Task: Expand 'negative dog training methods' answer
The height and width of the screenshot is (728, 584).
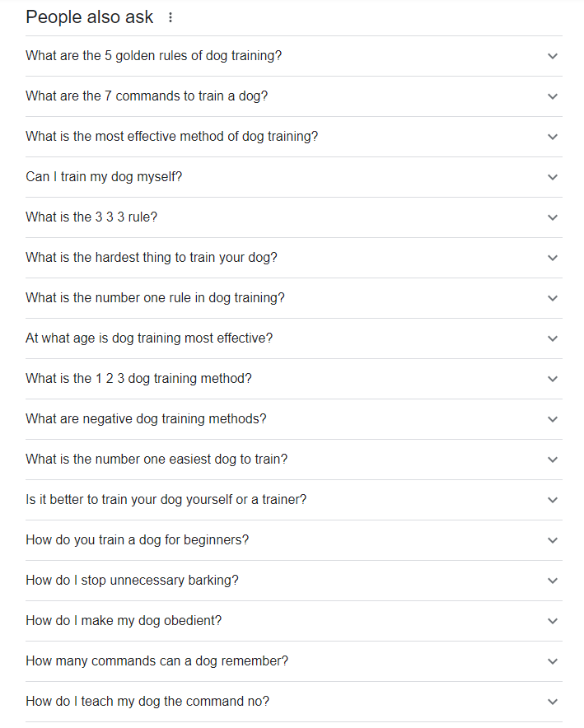Action: (553, 419)
